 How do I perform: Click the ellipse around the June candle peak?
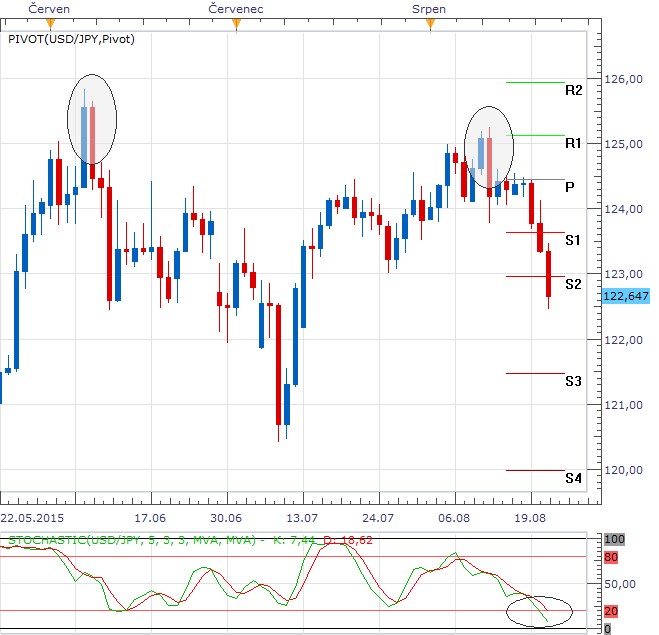92,119
